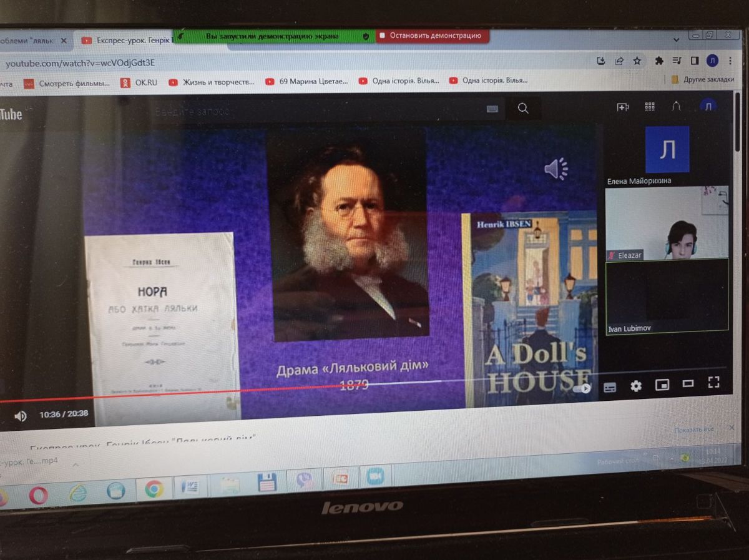The height and width of the screenshot is (560, 749).
Task: Enter fullscreen video mode
Action: (713, 383)
